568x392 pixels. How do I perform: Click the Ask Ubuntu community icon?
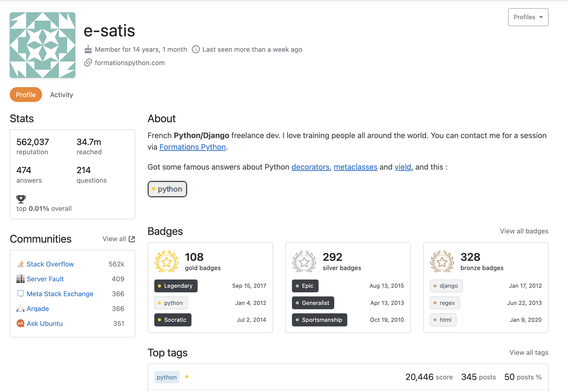pos(21,323)
